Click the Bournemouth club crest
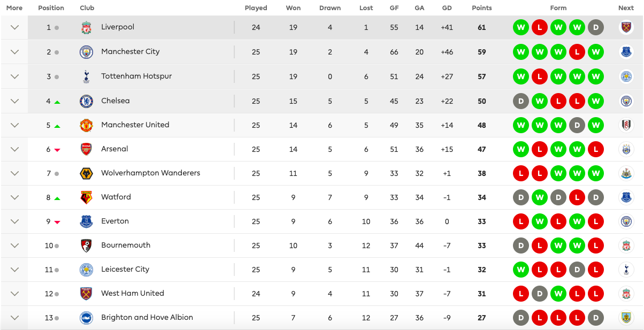 tap(86, 245)
